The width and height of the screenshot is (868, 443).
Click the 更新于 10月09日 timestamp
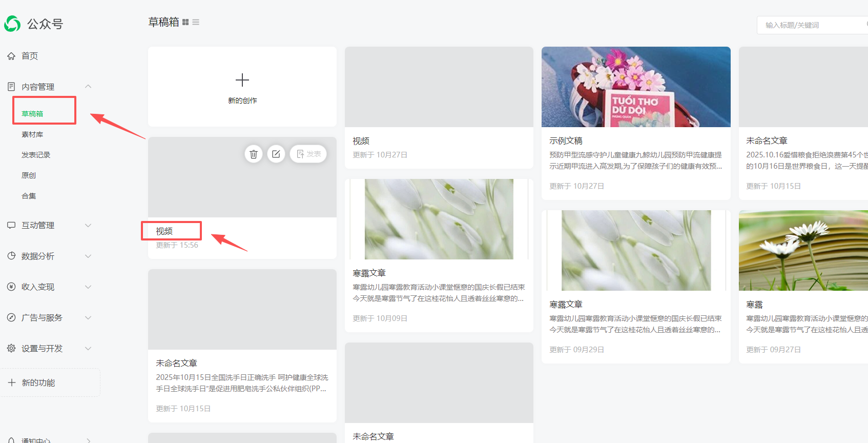pos(380,318)
